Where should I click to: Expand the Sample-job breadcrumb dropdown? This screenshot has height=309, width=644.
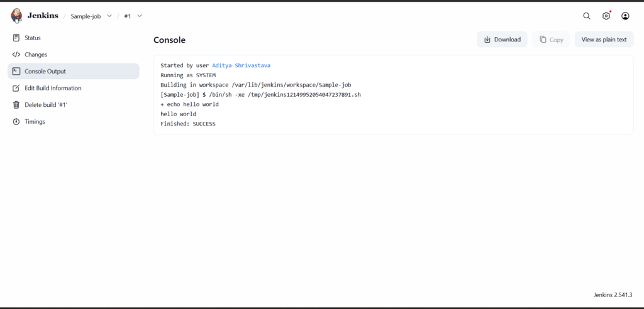[x=109, y=16]
